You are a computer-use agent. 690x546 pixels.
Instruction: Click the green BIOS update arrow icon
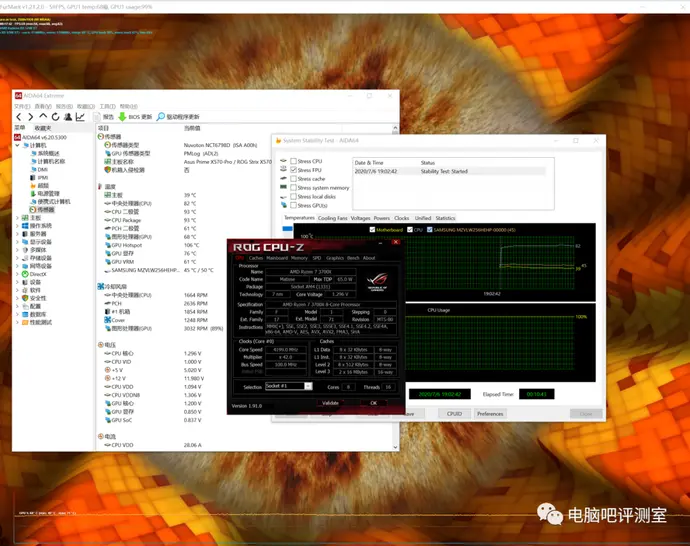(123, 117)
